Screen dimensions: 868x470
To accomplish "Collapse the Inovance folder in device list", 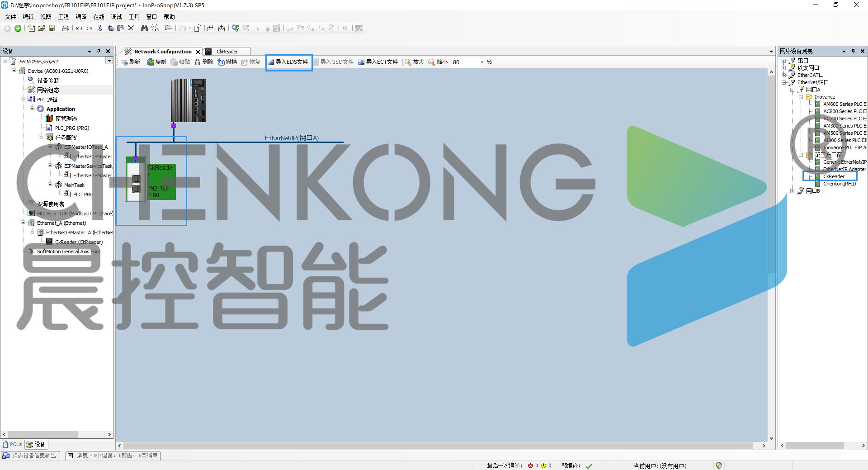I will tap(801, 97).
